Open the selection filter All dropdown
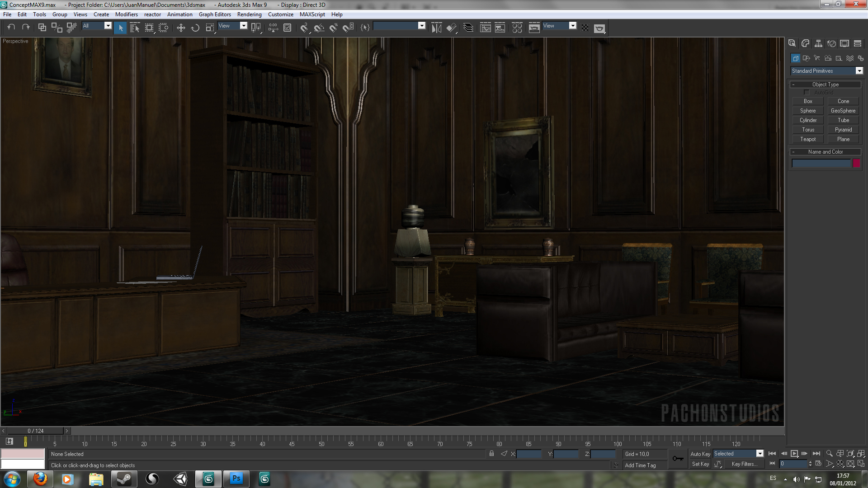 [x=108, y=26]
